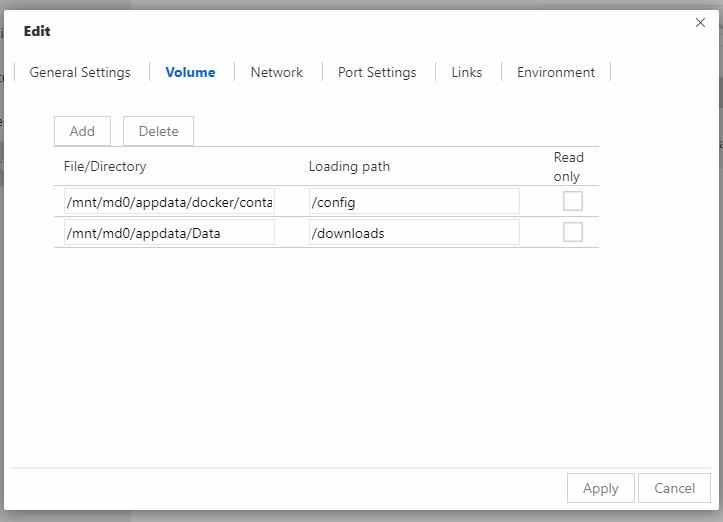This screenshot has height=522, width=723.
Task: Enable Read only for the /config volume
Action: tap(572, 201)
